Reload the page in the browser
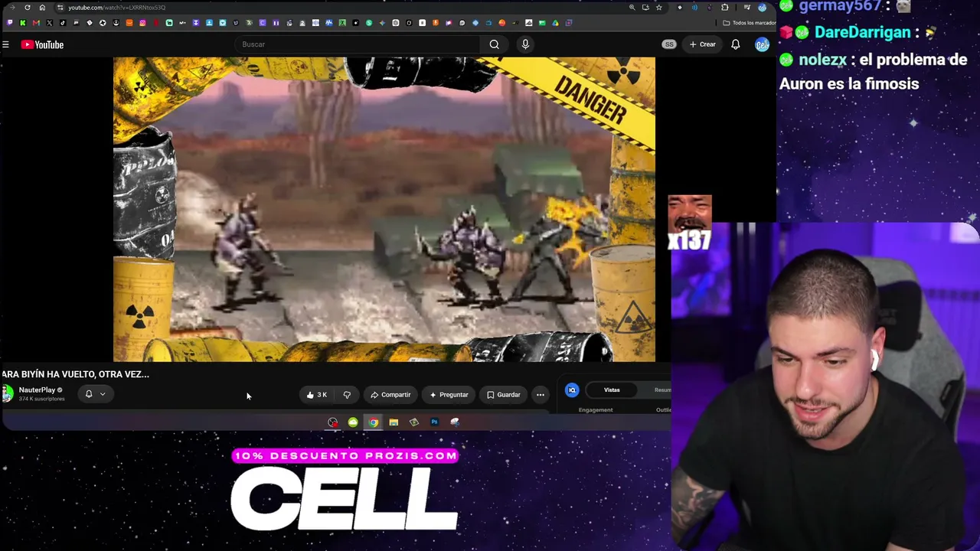Viewport: 980px width, 551px height. 28,8
